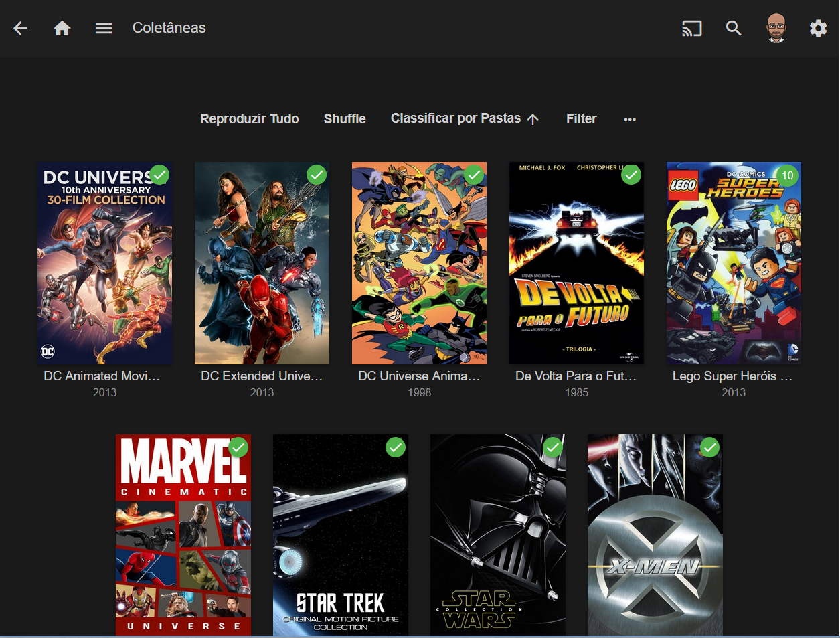Screen dimensions: 840x638
Task: Click the Shuffle button
Action: pyautogui.click(x=345, y=118)
